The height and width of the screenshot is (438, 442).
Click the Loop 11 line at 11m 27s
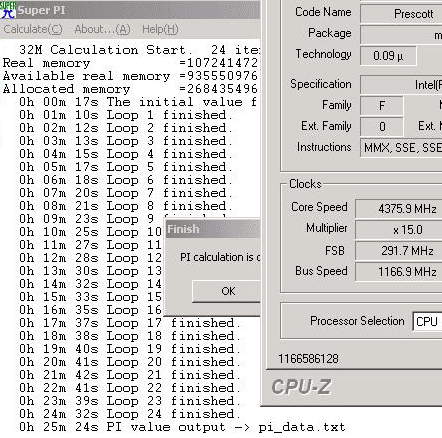(x=91, y=245)
